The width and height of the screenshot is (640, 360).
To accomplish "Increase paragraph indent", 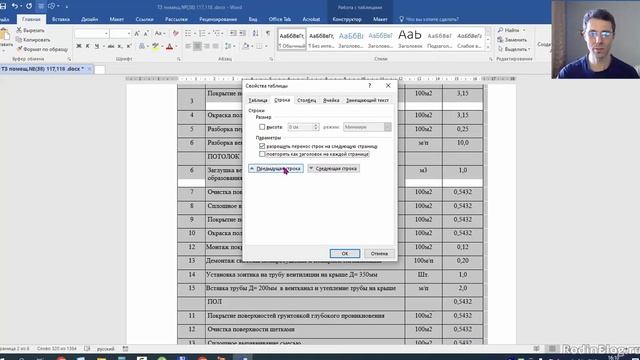I will 242,33.
